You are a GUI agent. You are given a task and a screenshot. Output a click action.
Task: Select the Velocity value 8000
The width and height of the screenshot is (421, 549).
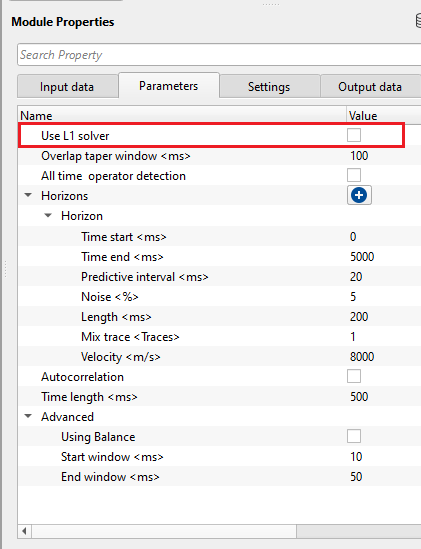click(362, 356)
